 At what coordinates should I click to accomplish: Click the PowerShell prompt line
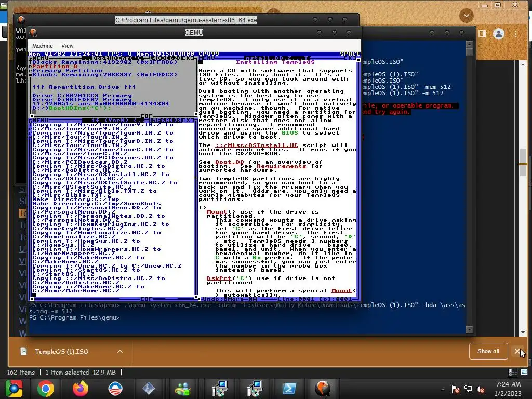click(74, 317)
